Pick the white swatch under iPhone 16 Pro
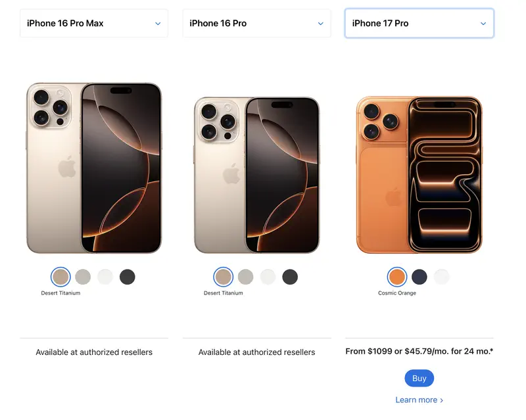The width and height of the screenshot is (526, 420). pyautogui.click(x=268, y=277)
